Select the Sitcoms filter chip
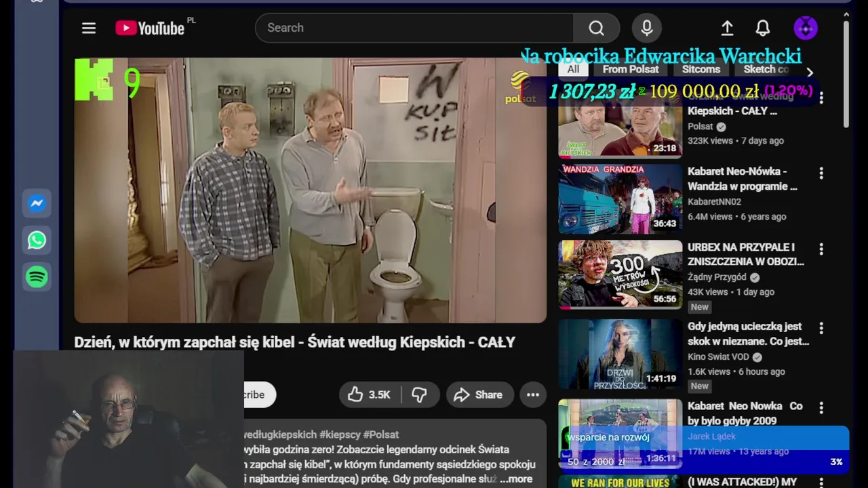 tap(701, 69)
